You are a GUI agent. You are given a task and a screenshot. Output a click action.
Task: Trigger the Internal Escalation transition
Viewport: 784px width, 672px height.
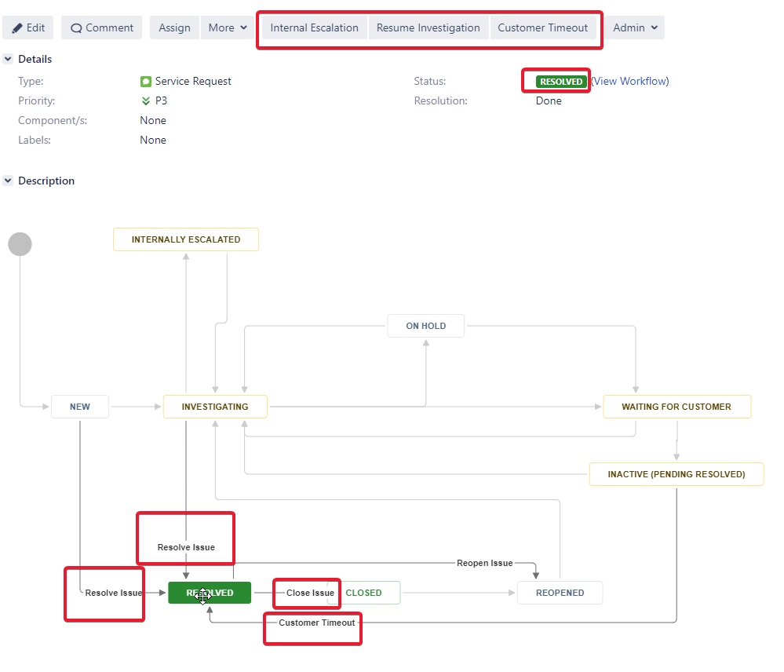point(314,28)
